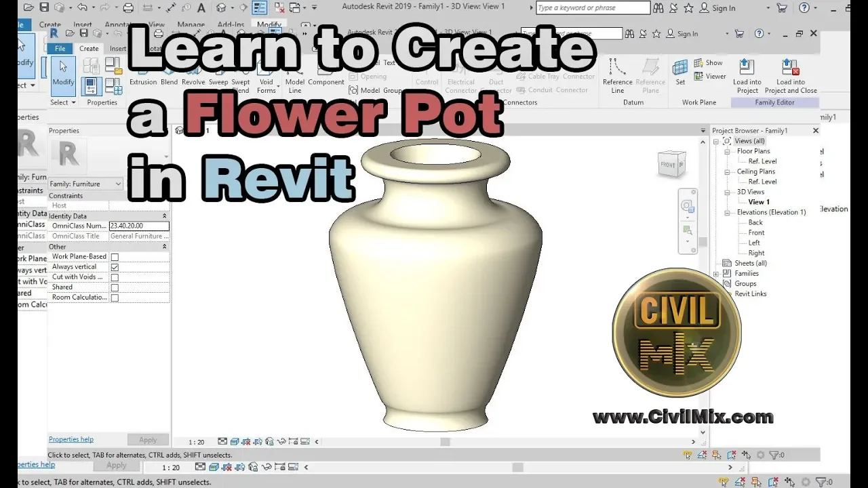Open the File tab in front window
This screenshot has width=868, height=488.
[x=60, y=49]
